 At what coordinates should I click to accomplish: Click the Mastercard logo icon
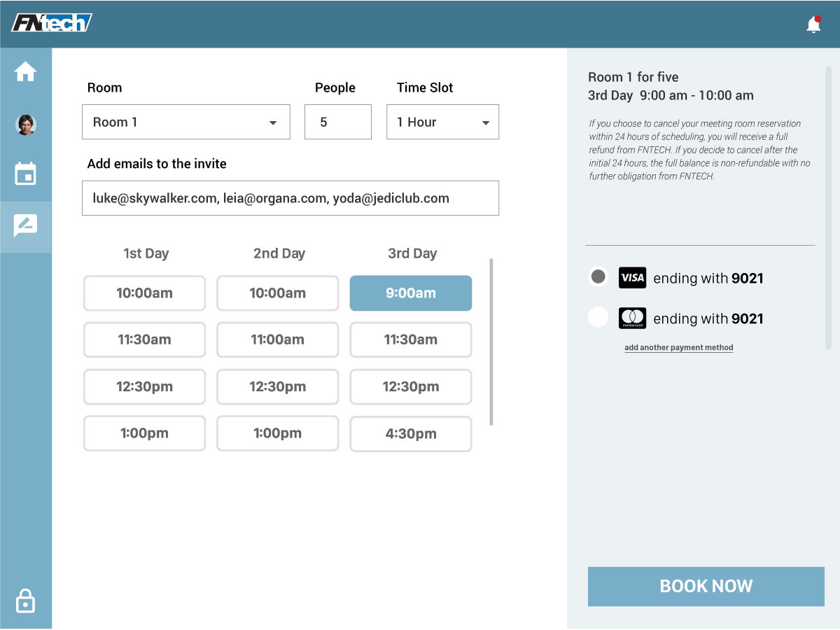(632, 318)
